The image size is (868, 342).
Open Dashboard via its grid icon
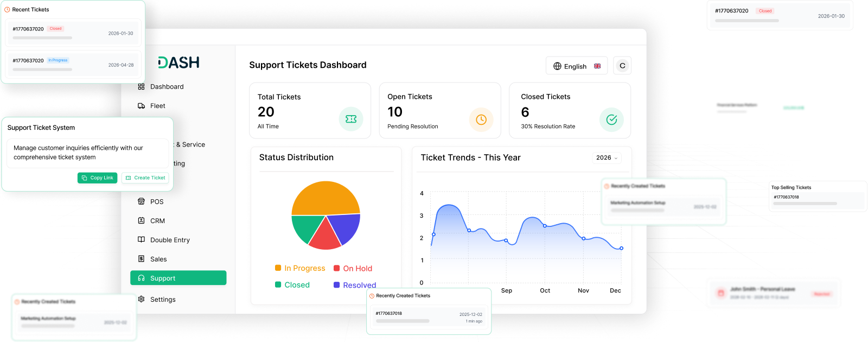click(141, 87)
